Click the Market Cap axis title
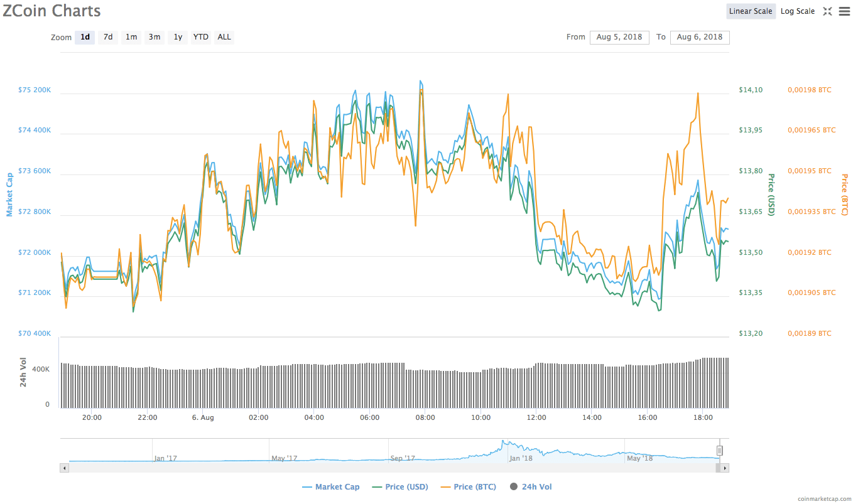 (9, 195)
